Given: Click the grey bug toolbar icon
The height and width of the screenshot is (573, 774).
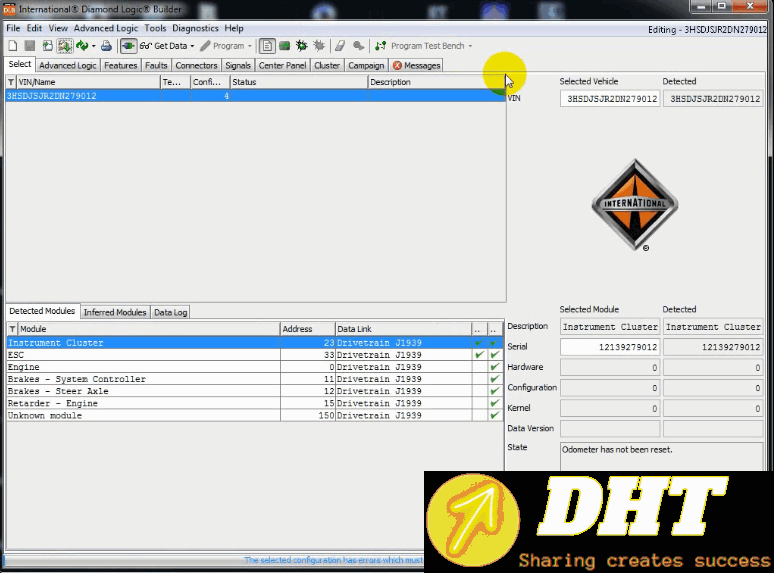Looking at the screenshot, I should [319, 46].
